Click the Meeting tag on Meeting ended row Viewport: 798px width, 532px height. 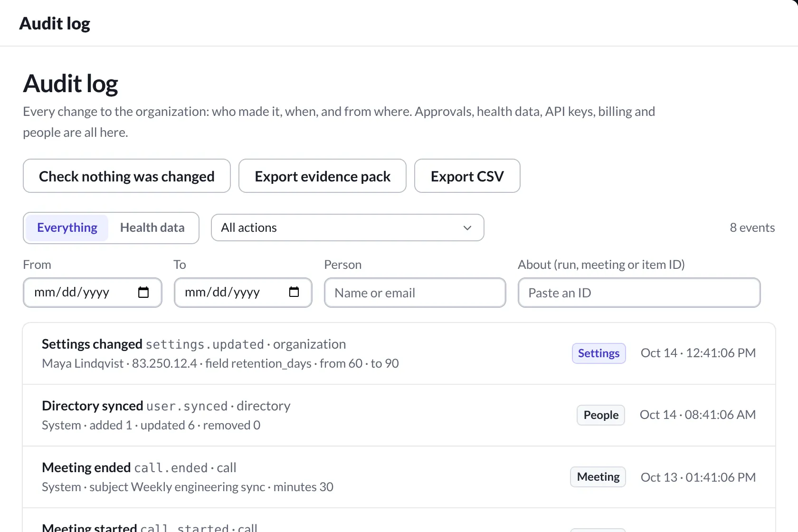tap(598, 477)
